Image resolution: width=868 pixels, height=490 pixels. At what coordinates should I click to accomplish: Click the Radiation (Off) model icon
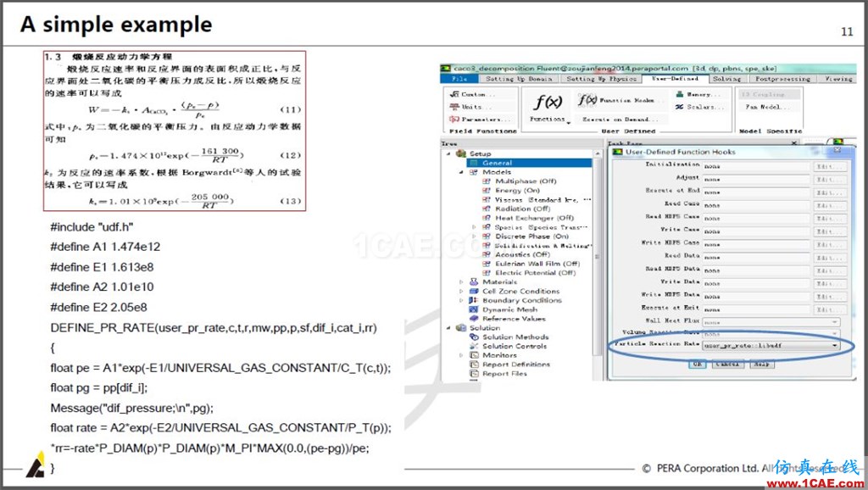487,209
